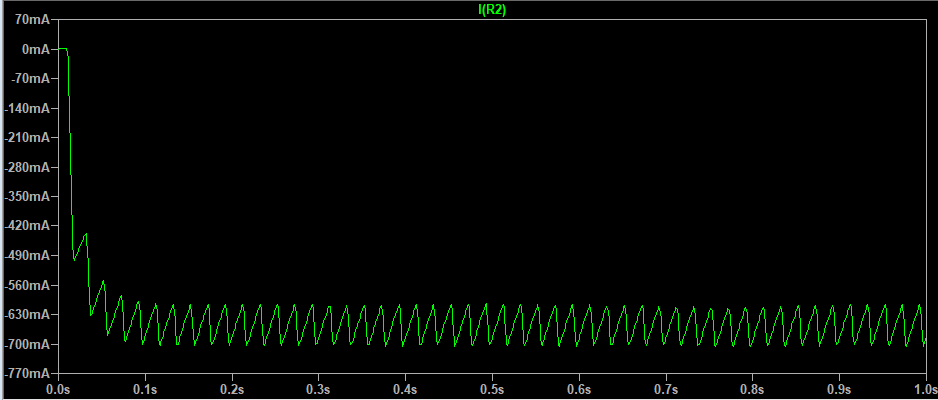Screen dimensions: 938x400
Task: Click the -210mA y-axis label
Action: point(29,138)
